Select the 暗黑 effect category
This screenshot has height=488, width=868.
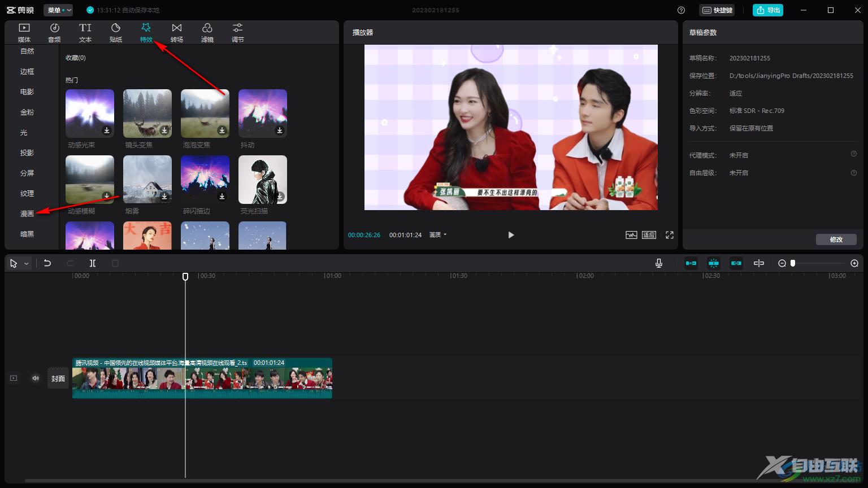(x=27, y=234)
